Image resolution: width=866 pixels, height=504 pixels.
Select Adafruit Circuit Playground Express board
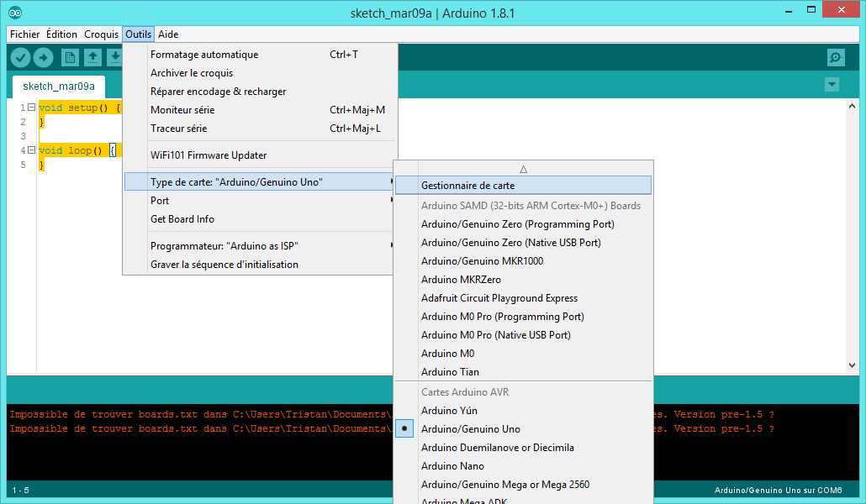523,297
